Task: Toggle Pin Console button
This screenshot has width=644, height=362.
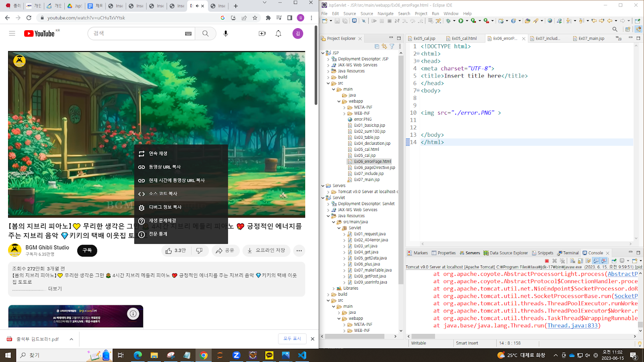Action: coord(614,261)
